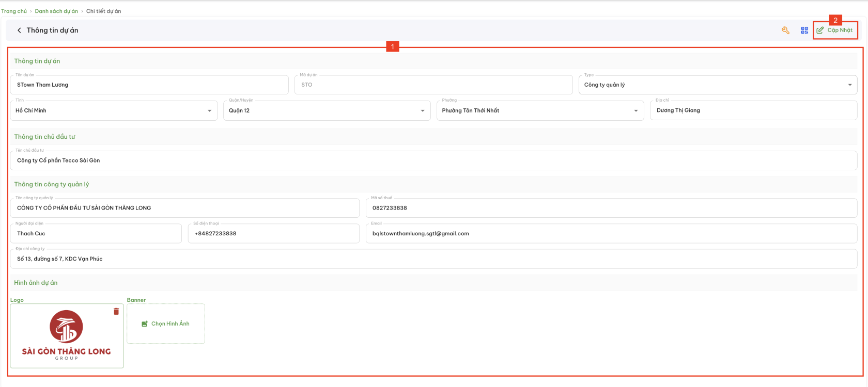The height and width of the screenshot is (387, 868).
Task: Focus the Tên công ty quản lý field
Action: (x=184, y=208)
